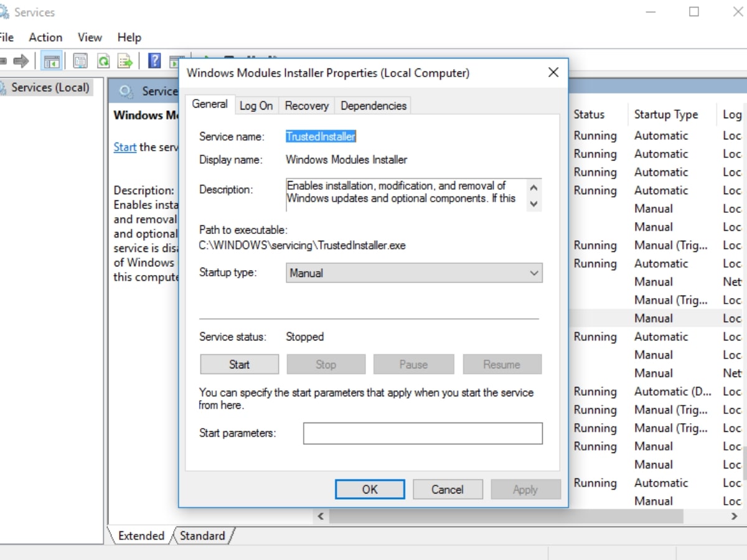Screen dimensions: 747x560
Task: Open the Properties toolbar icon
Action: [80, 60]
